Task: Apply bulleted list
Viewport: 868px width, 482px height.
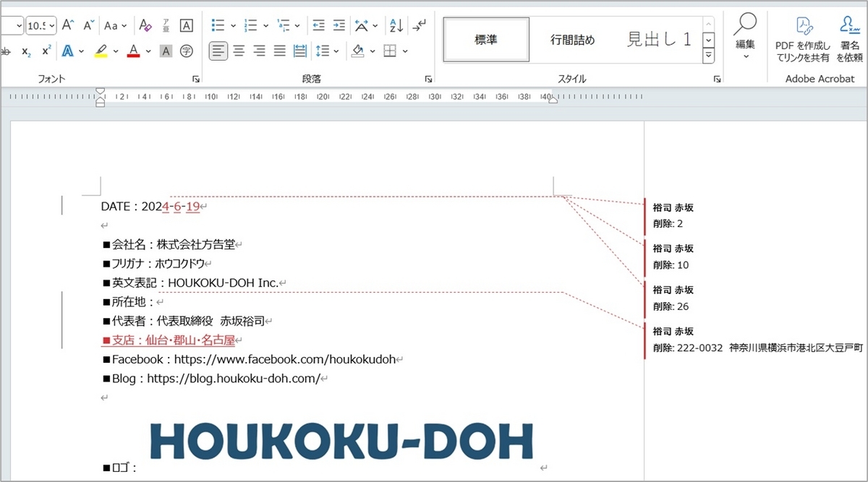Action: pos(218,25)
